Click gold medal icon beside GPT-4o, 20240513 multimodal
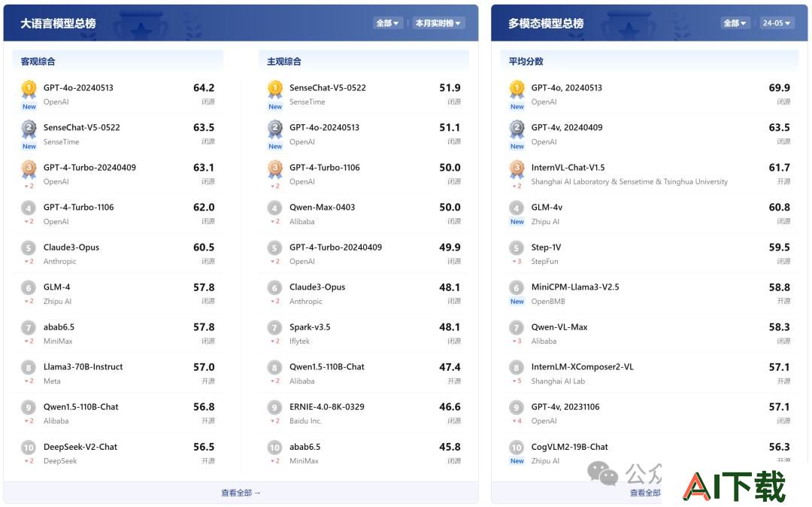812x507 pixels. [x=517, y=89]
